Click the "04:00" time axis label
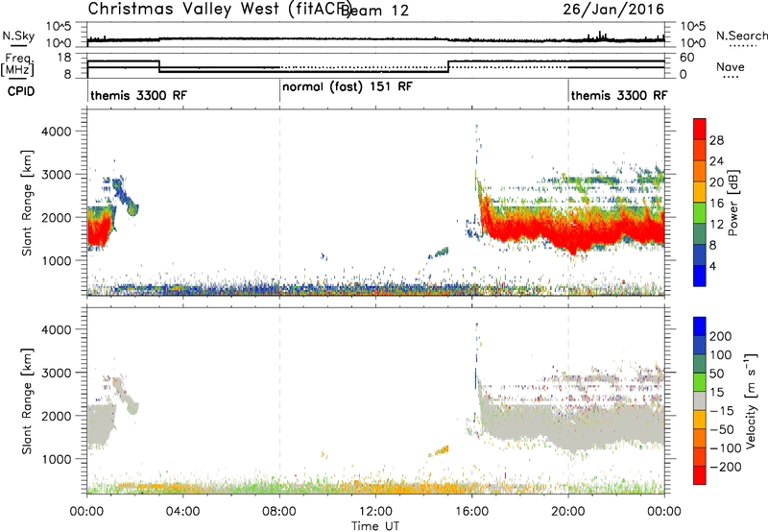Screen dimensions: 768x532 tap(183, 512)
